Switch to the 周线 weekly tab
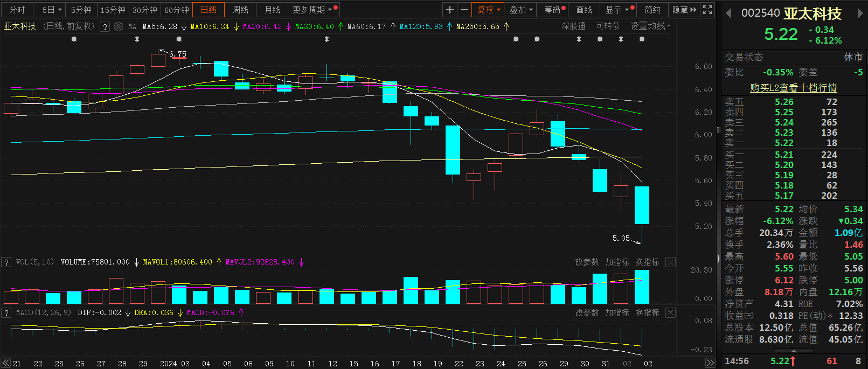 click(240, 10)
